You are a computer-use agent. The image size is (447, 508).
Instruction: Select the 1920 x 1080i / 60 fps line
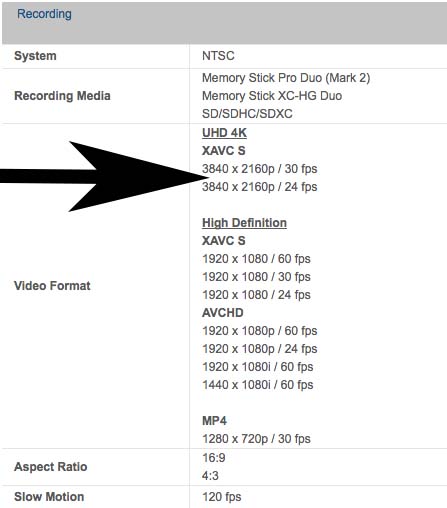point(258,367)
